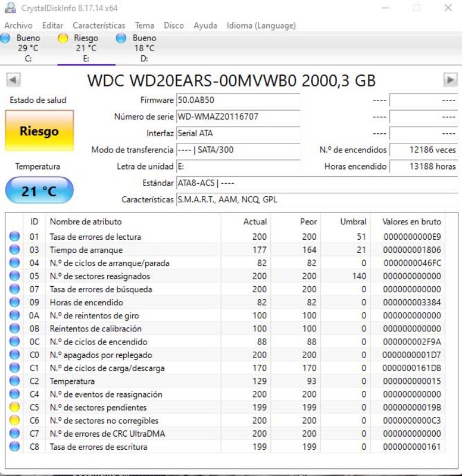Click the Peor column header

296,221
